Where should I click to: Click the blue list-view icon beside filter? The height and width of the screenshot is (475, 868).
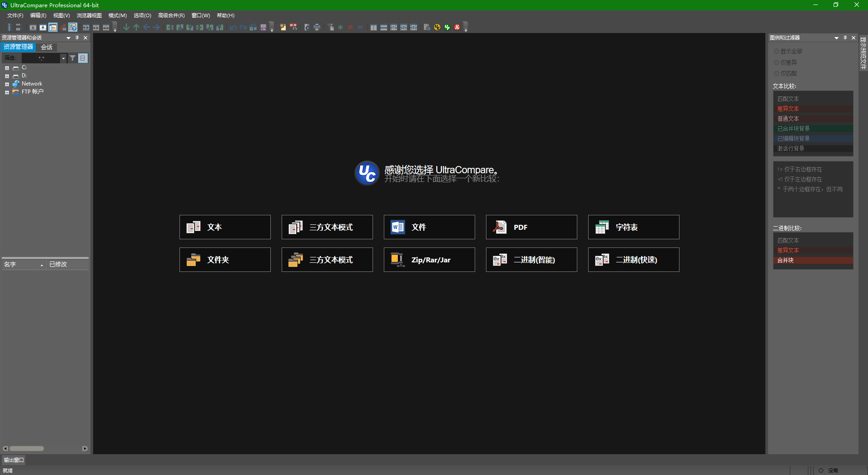[83, 58]
